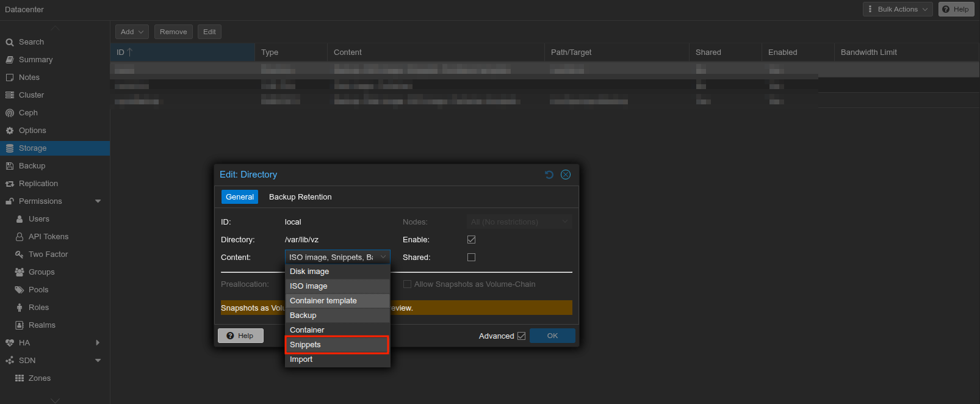
Task: Click the Edit storage button
Action: point(209,32)
